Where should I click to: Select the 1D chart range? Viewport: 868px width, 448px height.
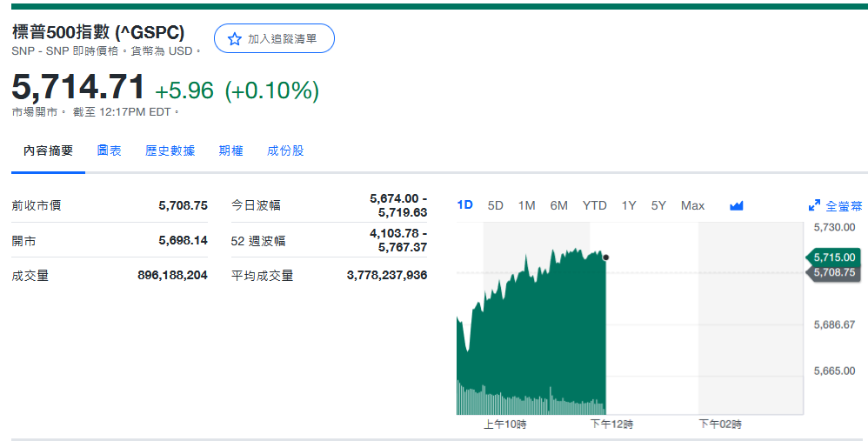[465, 205]
